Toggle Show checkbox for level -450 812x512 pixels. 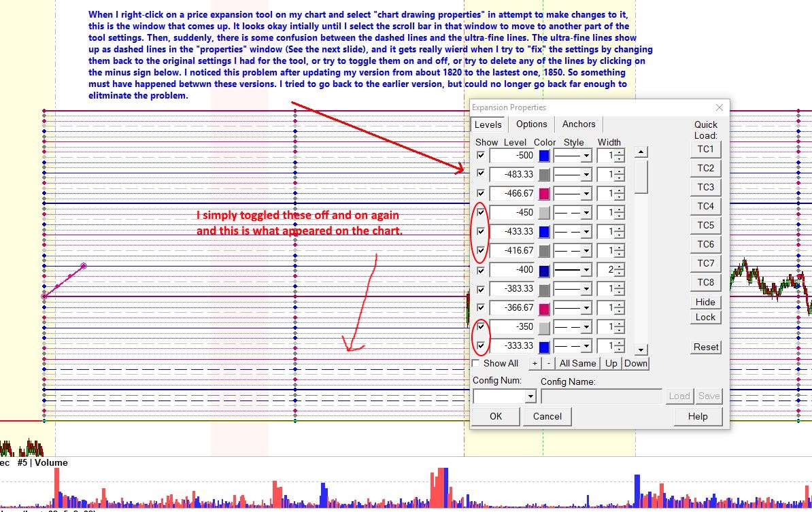[481, 211]
